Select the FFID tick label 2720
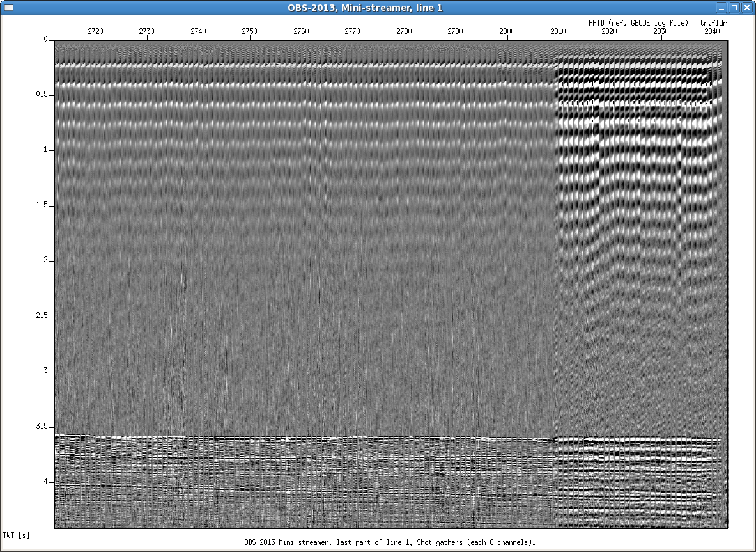 (95, 31)
